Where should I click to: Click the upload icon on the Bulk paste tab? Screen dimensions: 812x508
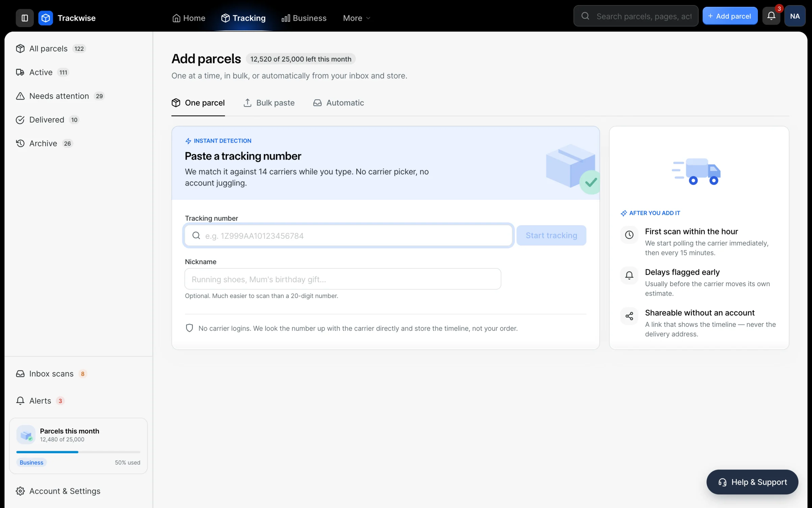(x=247, y=103)
